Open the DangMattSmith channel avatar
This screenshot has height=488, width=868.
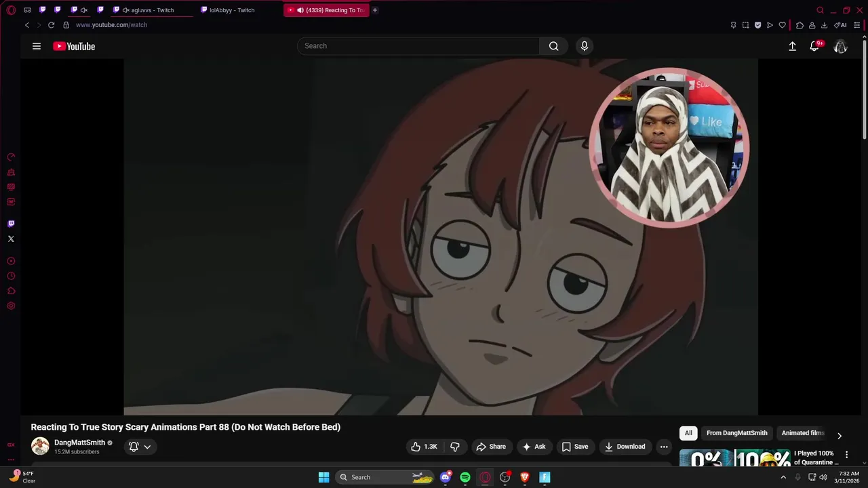click(x=40, y=446)
